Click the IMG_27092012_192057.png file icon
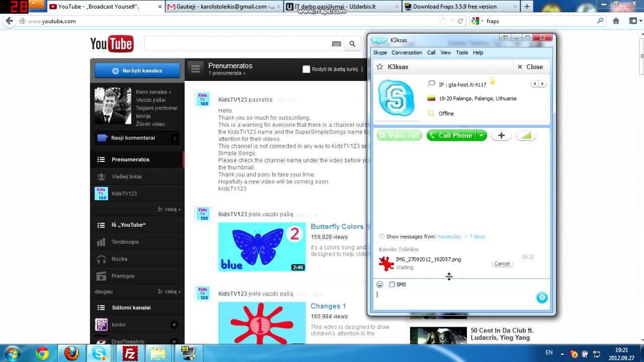This screenshot has height=362, width=644. [x=386, y=263]
